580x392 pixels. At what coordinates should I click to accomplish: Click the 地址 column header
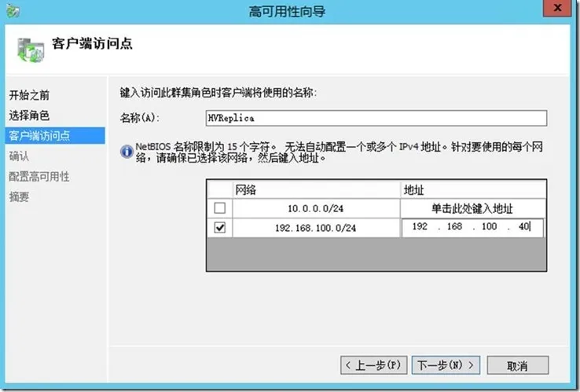pos(473,189)
